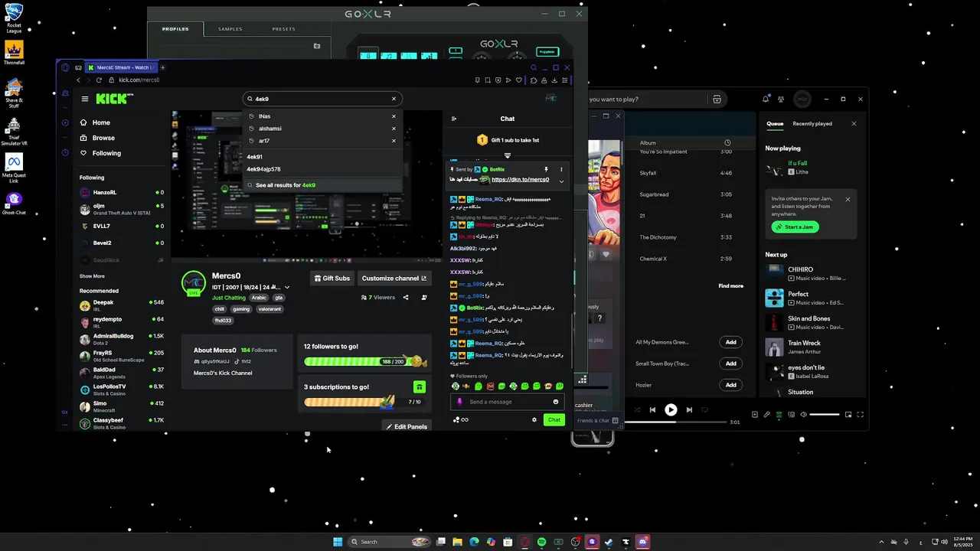Select the '4ek91' search suggestion
This screenshot has height=551, width=980.
tap(254, 157)
